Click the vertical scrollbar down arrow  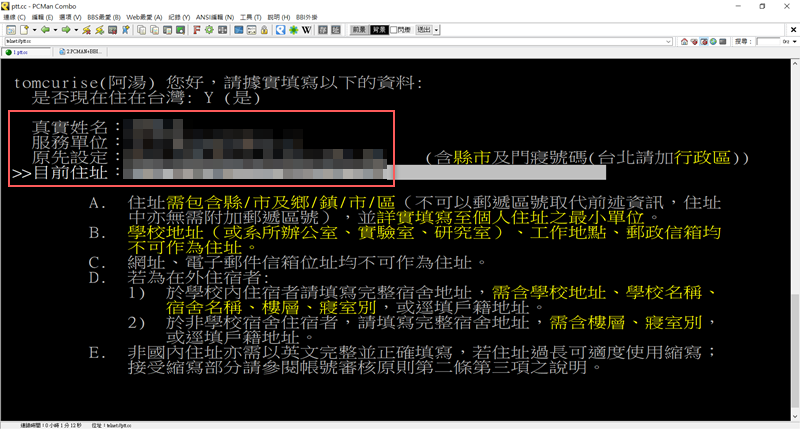[795, 417]
